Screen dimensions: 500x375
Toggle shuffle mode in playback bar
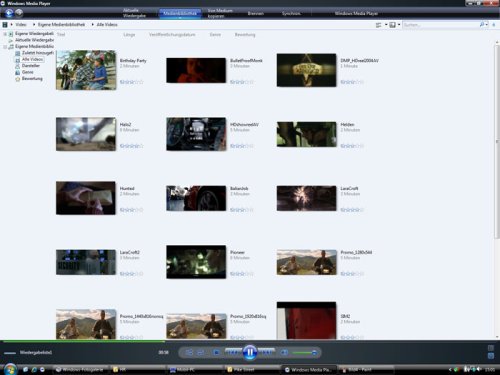click(189, 352)
